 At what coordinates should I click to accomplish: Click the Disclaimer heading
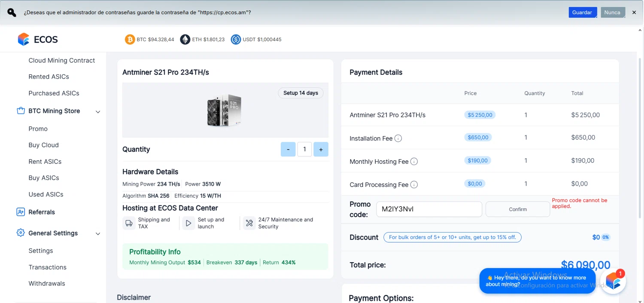(134, 297)
